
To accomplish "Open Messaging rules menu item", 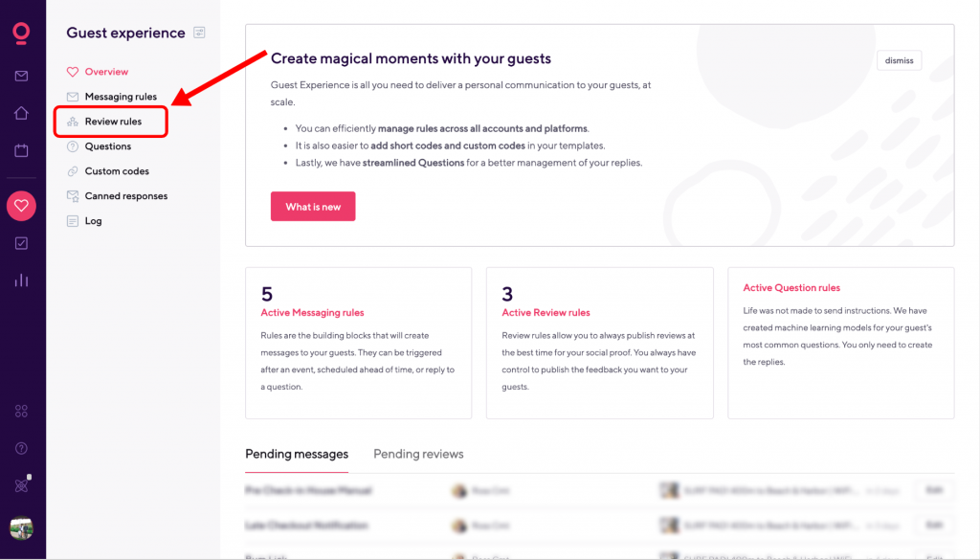I will click(121, 97).
